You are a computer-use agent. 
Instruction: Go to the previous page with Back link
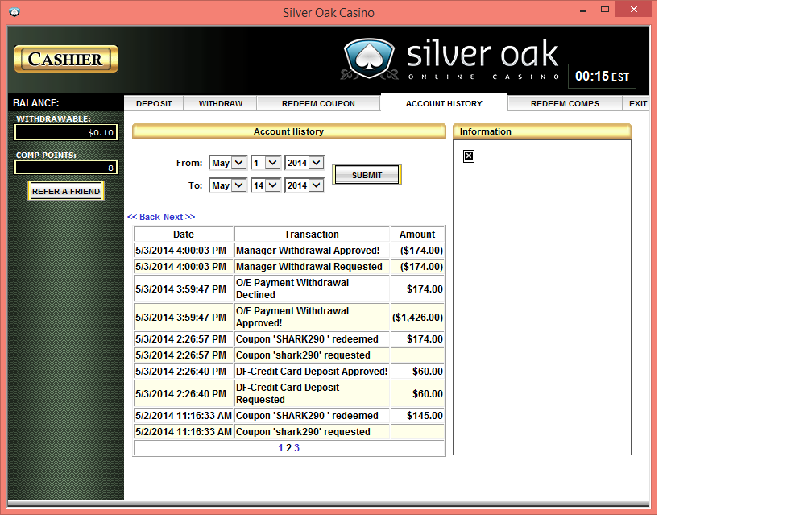144,217
